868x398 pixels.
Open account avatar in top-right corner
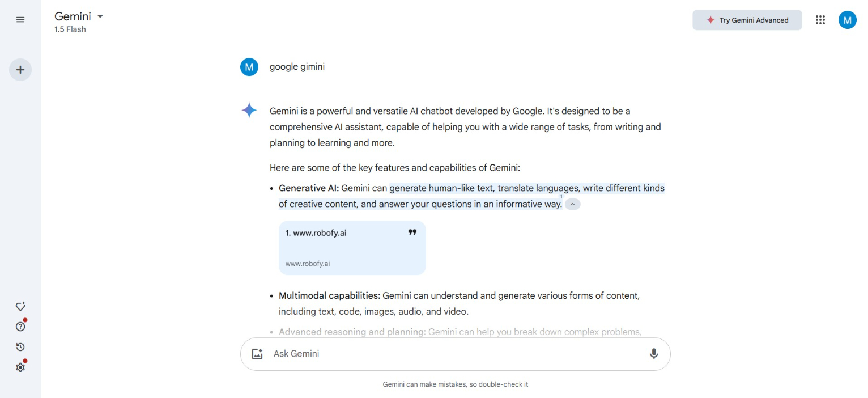pos(847,20)
